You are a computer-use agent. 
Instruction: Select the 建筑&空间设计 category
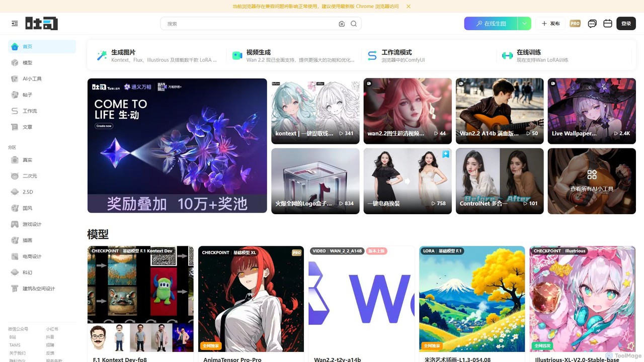pos(42,289)
